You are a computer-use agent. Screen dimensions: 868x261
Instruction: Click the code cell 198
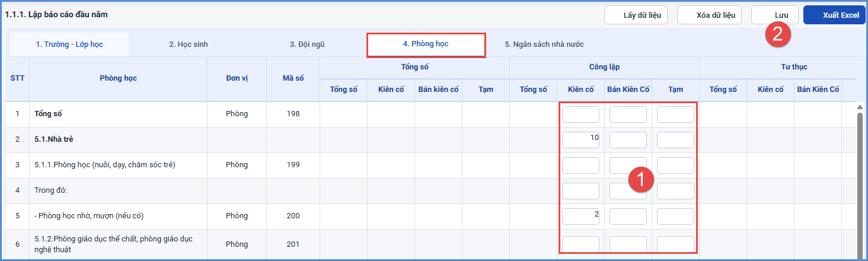coord(293,114)
